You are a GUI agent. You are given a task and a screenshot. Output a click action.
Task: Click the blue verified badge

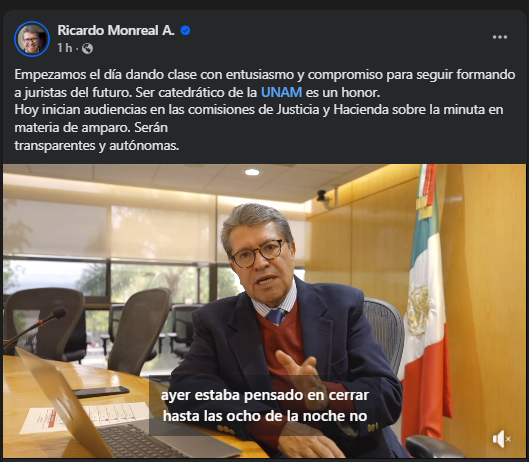[185, 31]
